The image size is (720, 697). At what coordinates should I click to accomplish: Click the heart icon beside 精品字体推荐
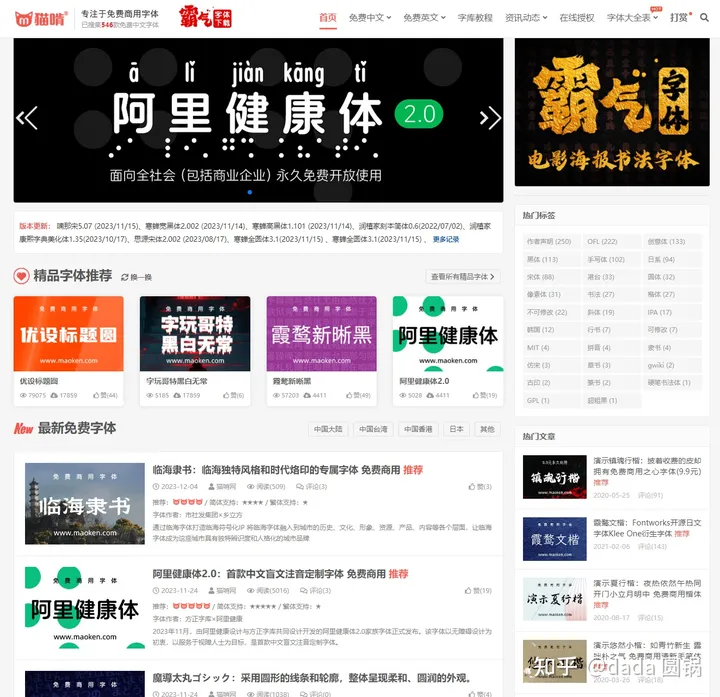coord(21,275)
